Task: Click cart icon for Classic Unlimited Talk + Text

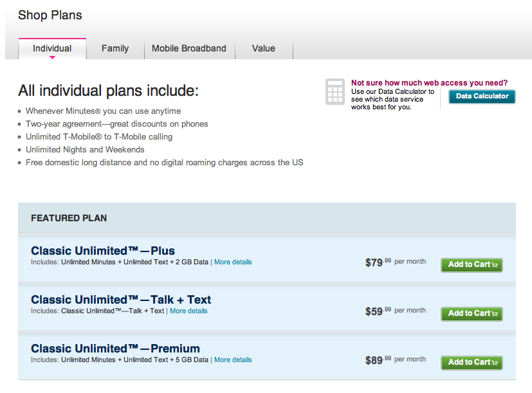Action: pos(496,314)
